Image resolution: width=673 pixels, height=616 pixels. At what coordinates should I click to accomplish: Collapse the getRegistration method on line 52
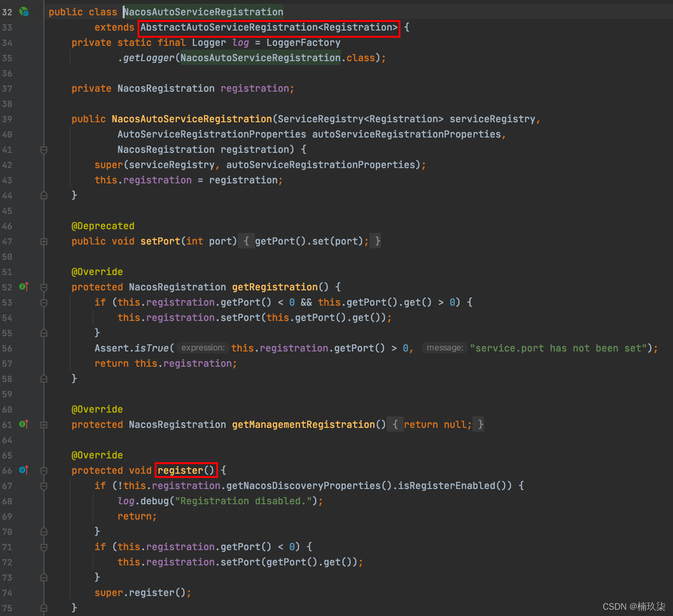pos(44,287)
